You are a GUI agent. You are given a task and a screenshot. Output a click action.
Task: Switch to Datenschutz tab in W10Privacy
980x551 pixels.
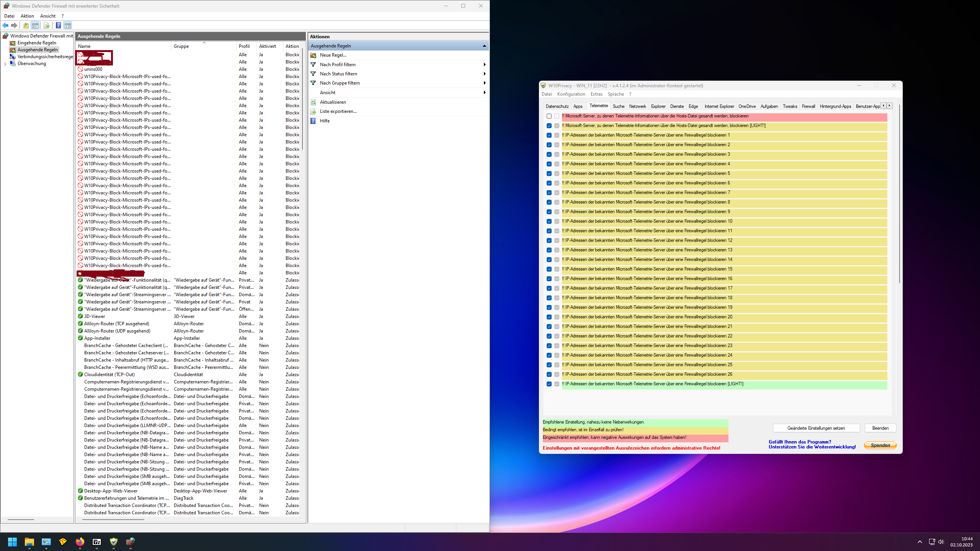[557, 106]
